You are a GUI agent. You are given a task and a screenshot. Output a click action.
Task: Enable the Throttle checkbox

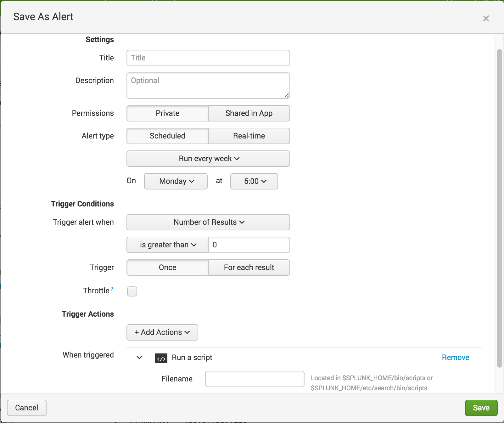pos(132,291)
